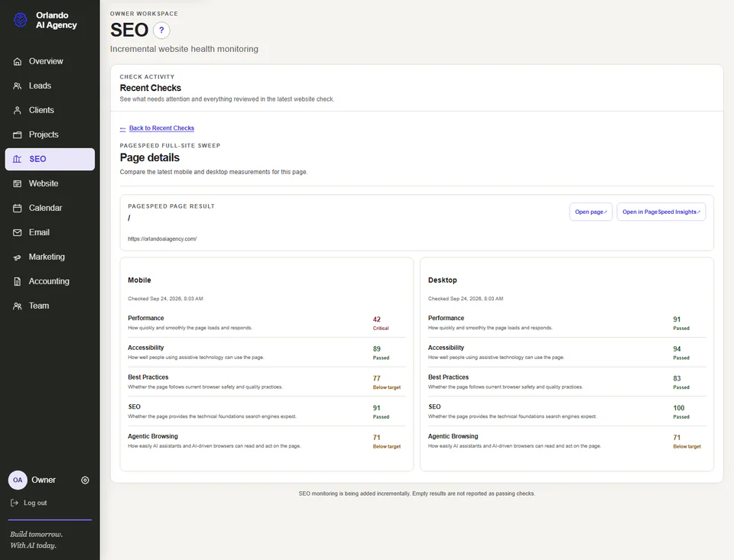The width and height of the screenshot is (734, 560).
Task: Click Desktop Agentic Browsing row label
Action: coord(453,436)
